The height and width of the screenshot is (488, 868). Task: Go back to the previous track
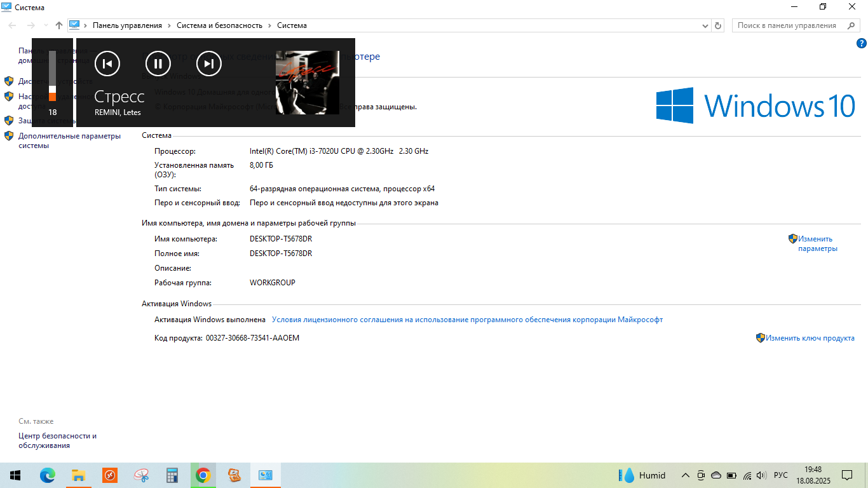[107, 64]
